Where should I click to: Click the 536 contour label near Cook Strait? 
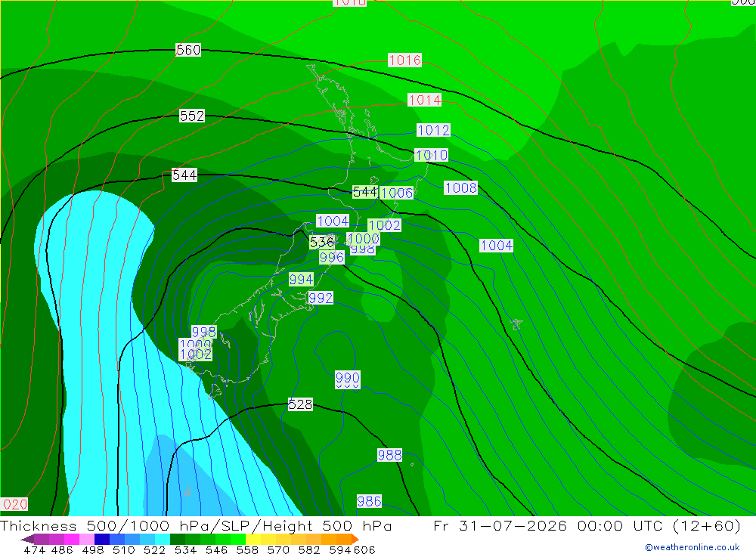(321, 242)
